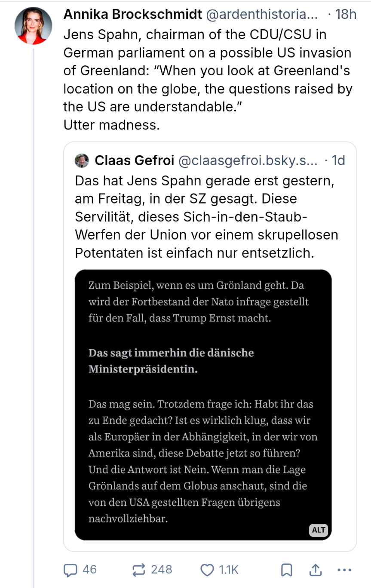Click the @ardenthistoria handle

coord(262,14)
